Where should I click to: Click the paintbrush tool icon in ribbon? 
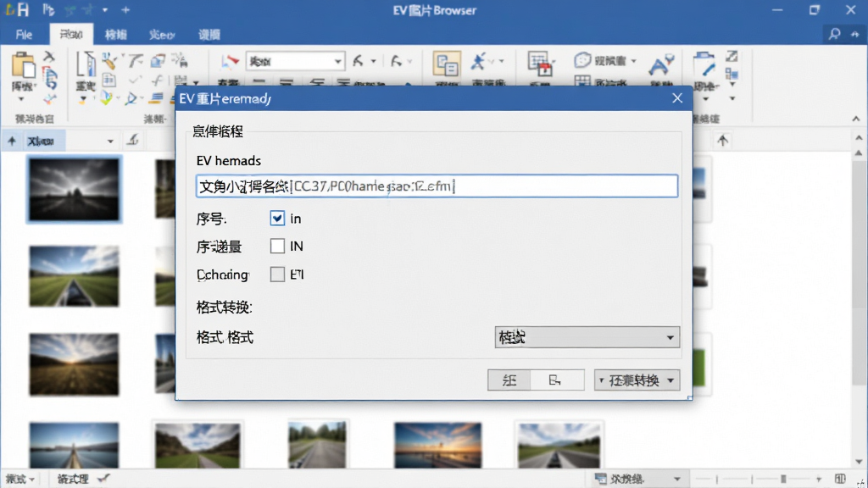[x=109, y=60]
